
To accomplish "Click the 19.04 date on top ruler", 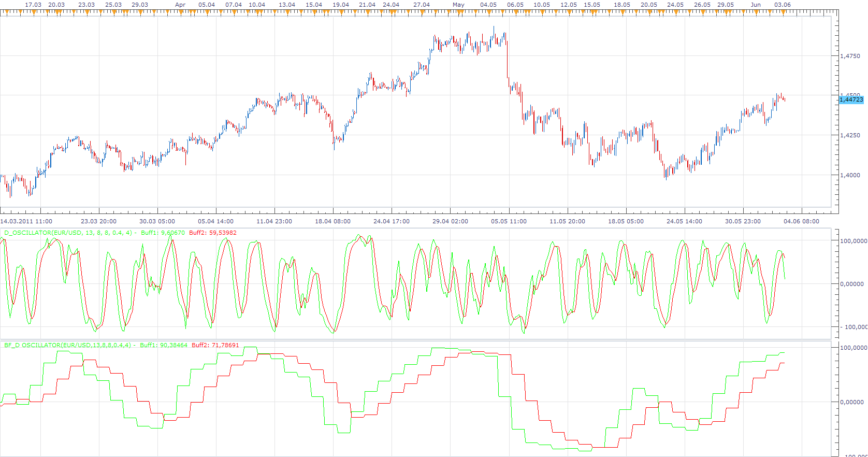I will [341, 5].
